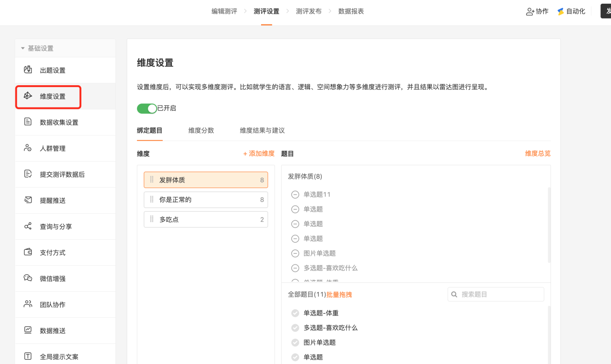Click the 发胖体质 question list scrollbar
611x364 pixels.
click(x=549, y=225)
